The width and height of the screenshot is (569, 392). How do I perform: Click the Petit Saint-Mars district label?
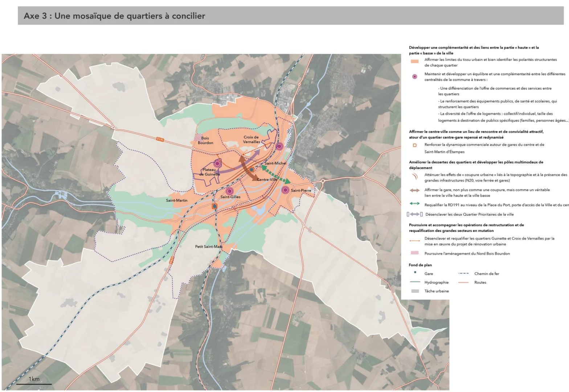click(x=209, y=247)
